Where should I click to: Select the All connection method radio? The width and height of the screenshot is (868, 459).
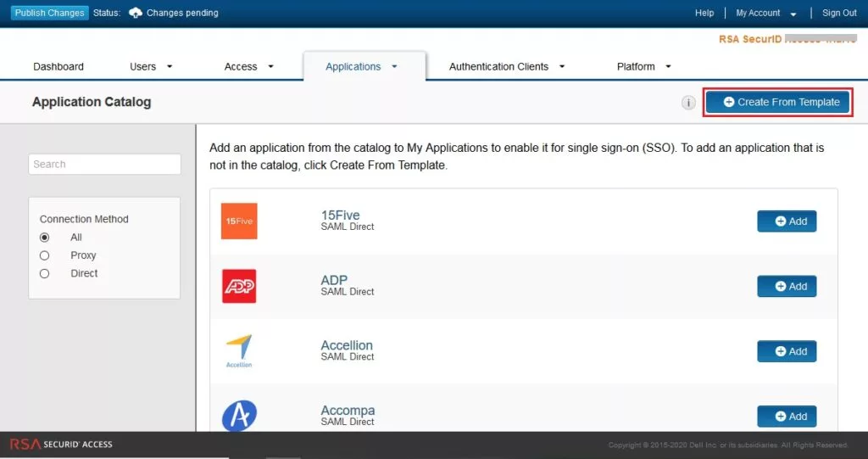click(x=44, y=238)
